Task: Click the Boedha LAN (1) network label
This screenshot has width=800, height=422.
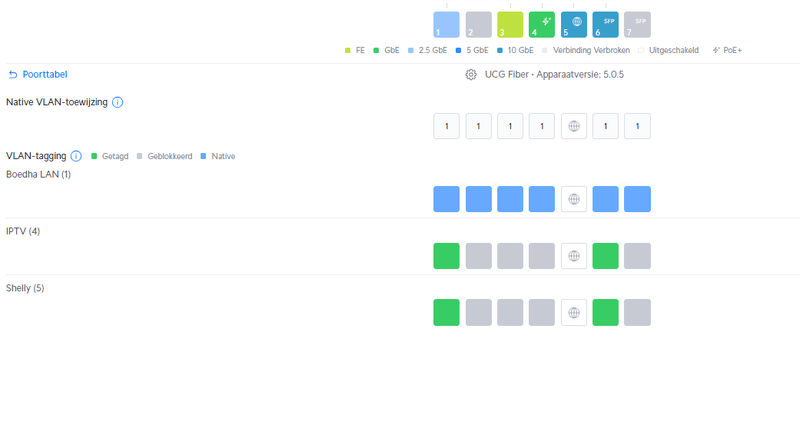Action: point(38,175)
